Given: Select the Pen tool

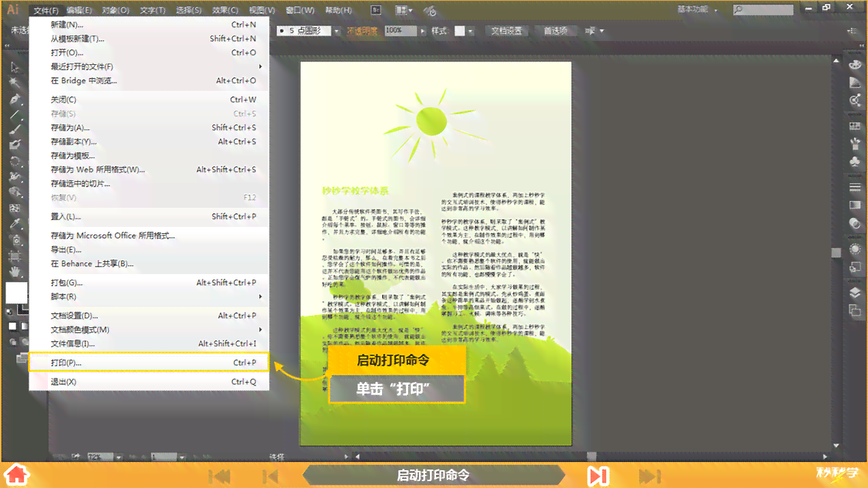Looking at the screenshot, I should [x=15, y=98].
